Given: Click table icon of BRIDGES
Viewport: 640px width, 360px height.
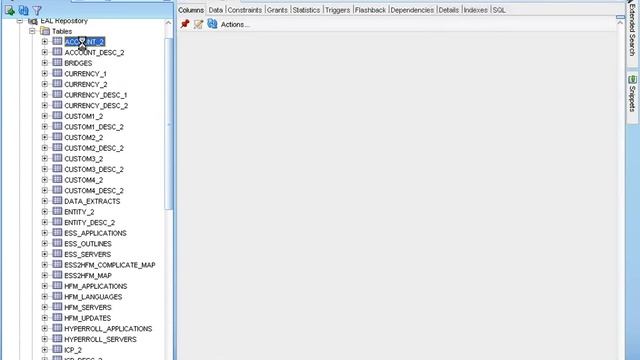Looking at the screenshot, I should tap(58, 63).
